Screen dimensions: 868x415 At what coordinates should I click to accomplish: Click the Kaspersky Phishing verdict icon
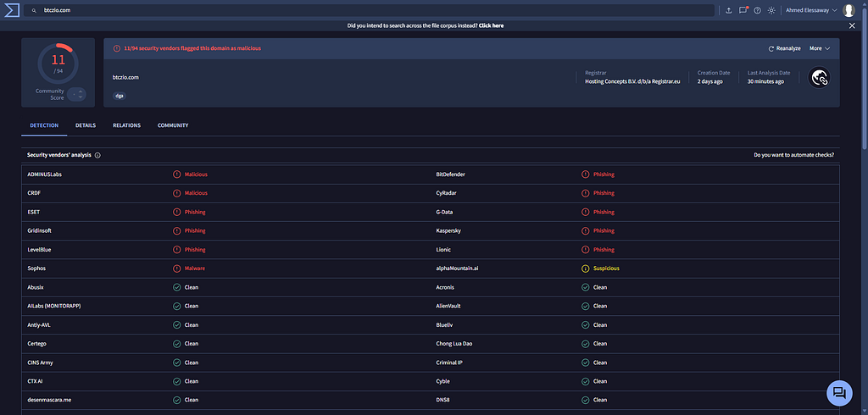click(x=585, y=230)
